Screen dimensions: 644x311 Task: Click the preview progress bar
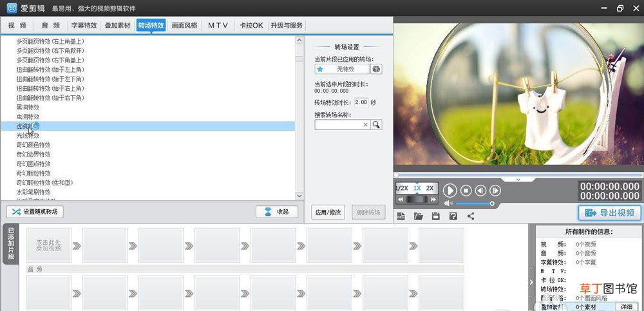(x=518, y=175)
